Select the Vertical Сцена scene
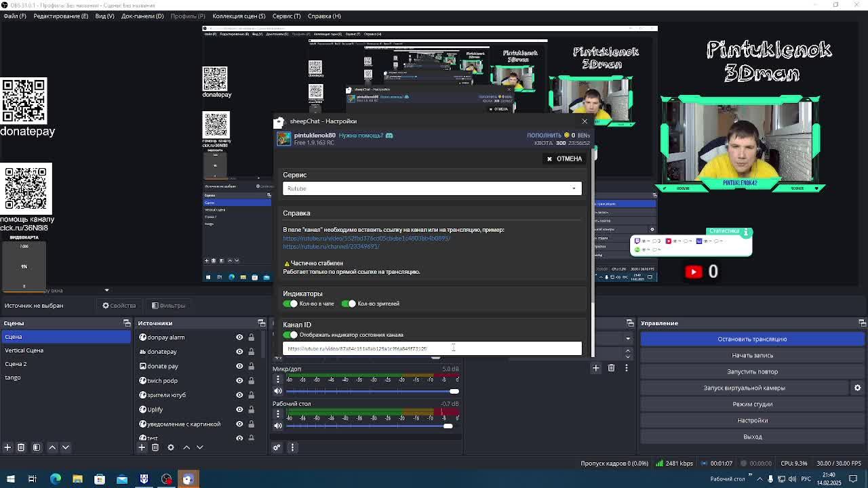Image resolution: width=868 pixels, height=488 pixels. click(66, 350)
